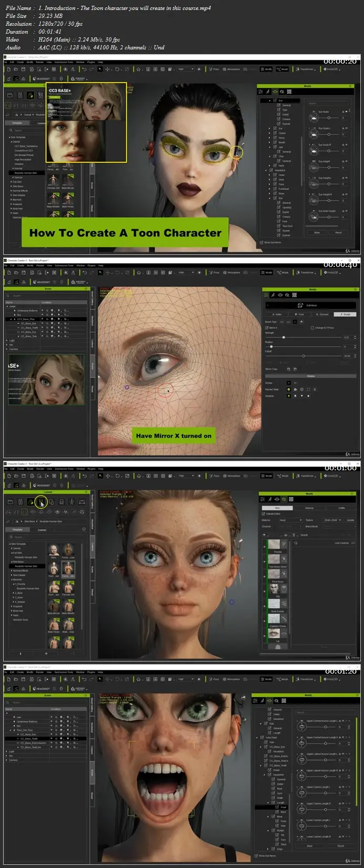
Task: Collapse the Blemish node in the 00:01:00 Content tree
Action: [x=12, y=580]
